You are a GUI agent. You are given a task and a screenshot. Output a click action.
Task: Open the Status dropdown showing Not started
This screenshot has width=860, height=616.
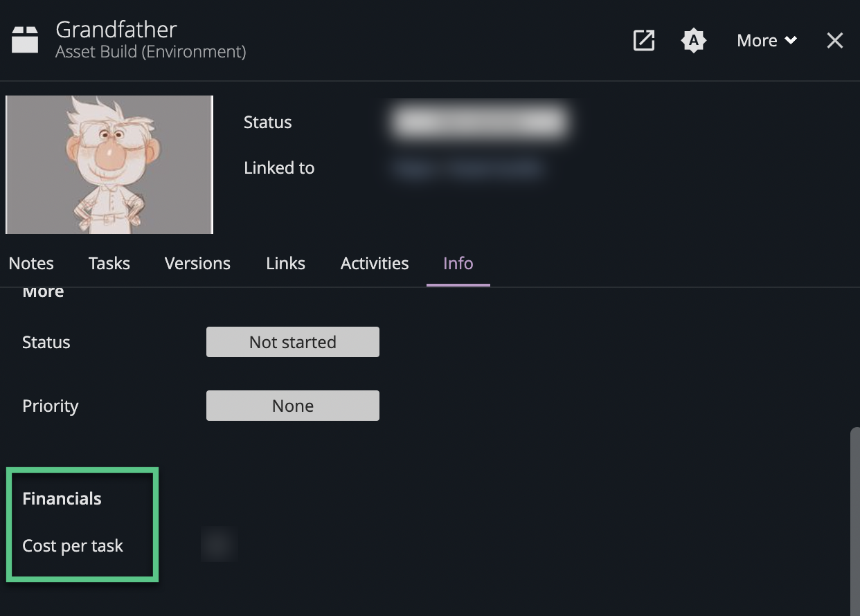point(292,342)
